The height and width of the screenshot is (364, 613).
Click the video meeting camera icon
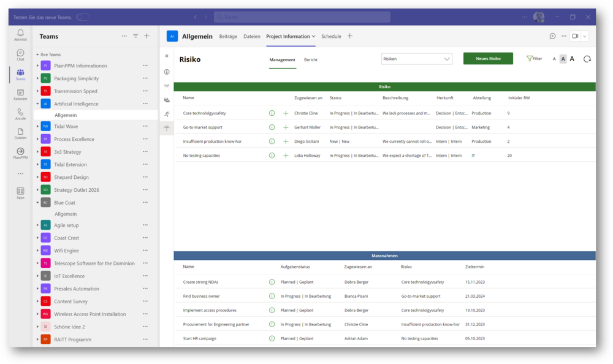(x=575, y=36)
